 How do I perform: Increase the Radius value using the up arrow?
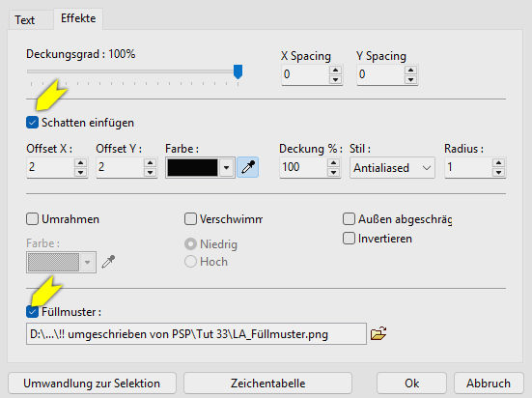498,163
